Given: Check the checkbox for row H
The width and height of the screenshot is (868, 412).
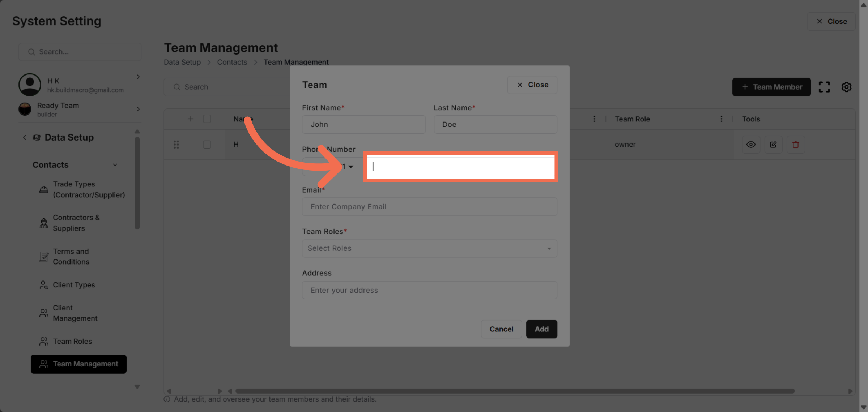Looking at the screenshot, I should [x=207, y=145].
